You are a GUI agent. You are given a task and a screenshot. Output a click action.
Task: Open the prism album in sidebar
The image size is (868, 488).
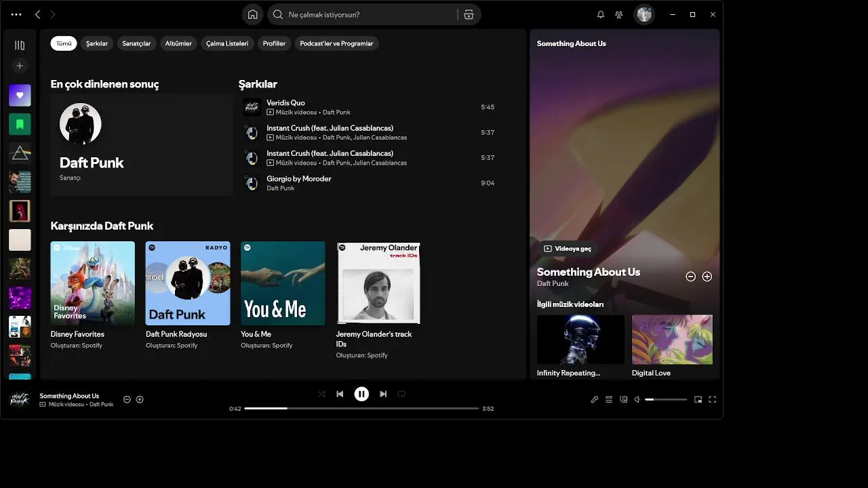click(x=20, y=153)
